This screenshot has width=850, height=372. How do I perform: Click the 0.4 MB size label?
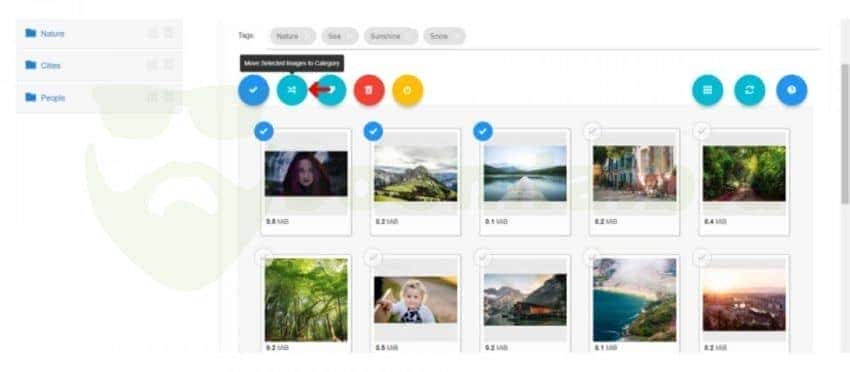[715, 222]
